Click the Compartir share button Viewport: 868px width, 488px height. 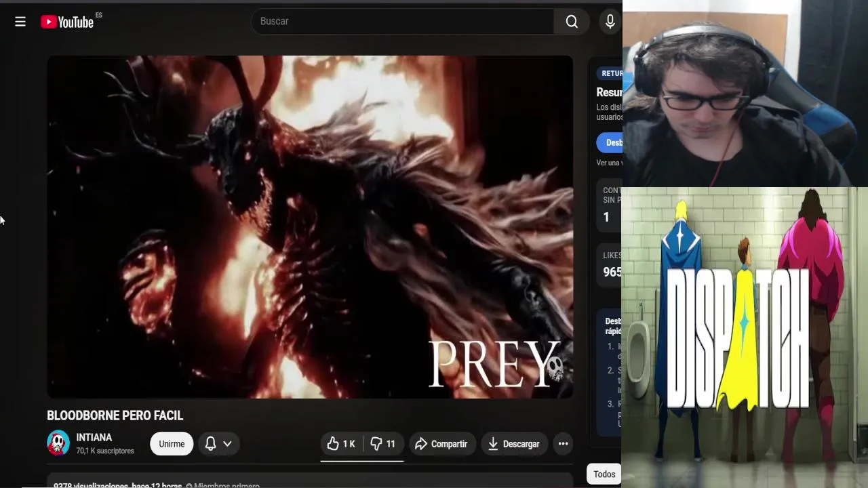tap(441, 444)
